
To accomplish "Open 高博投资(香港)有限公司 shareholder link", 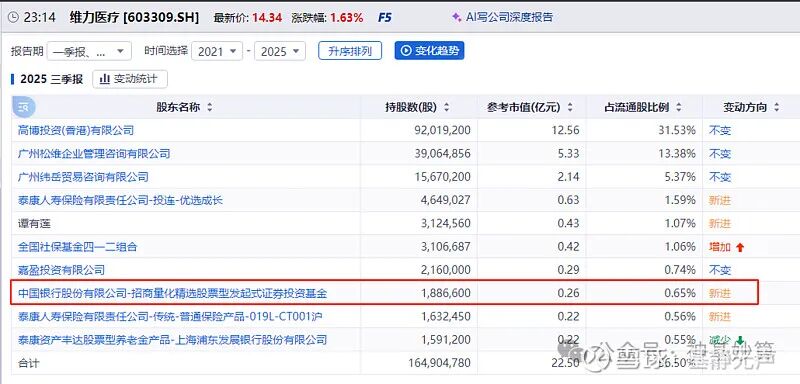I will pos(76,131).
